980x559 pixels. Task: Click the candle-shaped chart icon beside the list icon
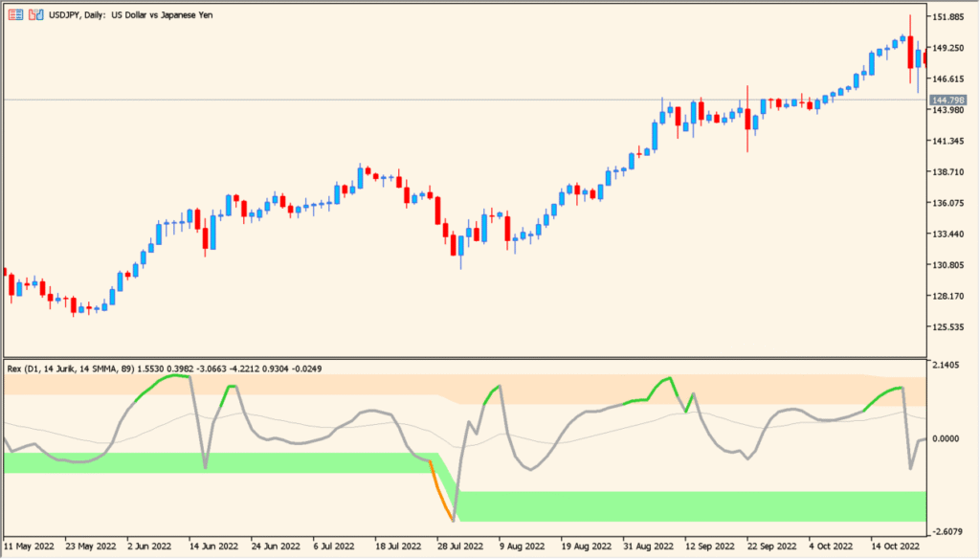(38, 14)
